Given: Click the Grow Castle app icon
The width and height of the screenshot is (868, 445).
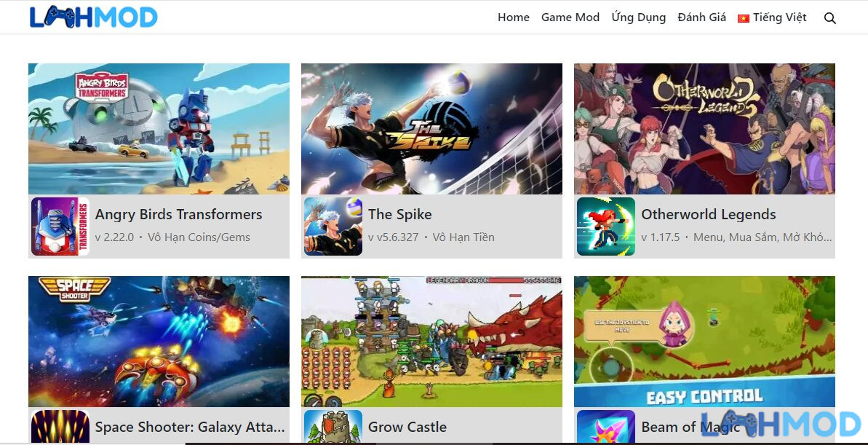Looking at the screenshot, I should [333, 426].
